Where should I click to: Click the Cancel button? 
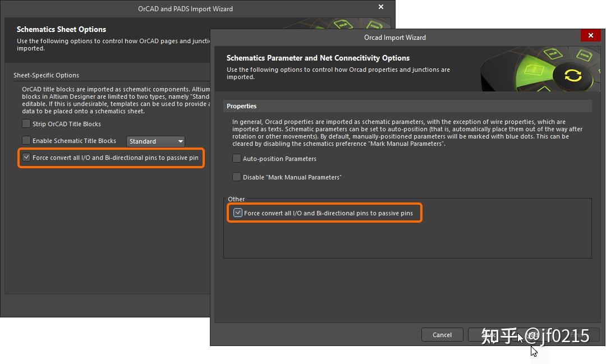coord(442,335)
